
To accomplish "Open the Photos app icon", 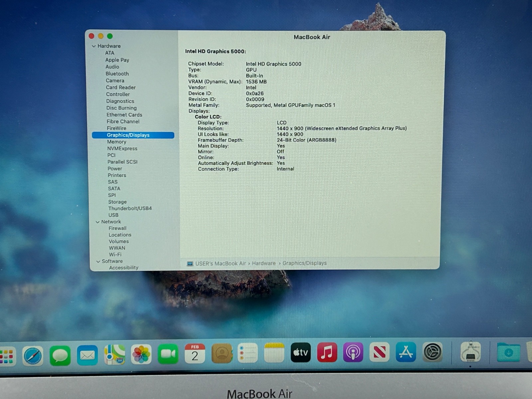I will 141,354.
